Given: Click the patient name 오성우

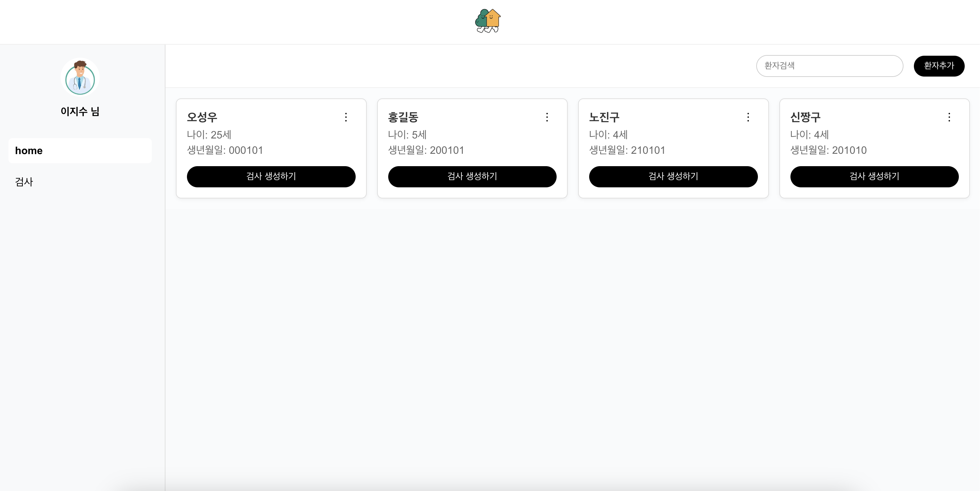Looking at the screenshot, I should coord(202,117).
